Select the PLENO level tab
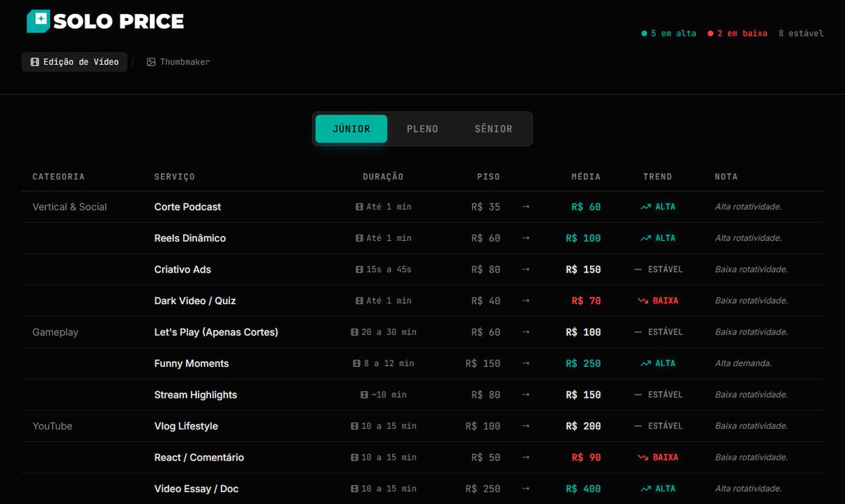Image resolution: width=845 pixels, height=504 pixels. [423, 129]
